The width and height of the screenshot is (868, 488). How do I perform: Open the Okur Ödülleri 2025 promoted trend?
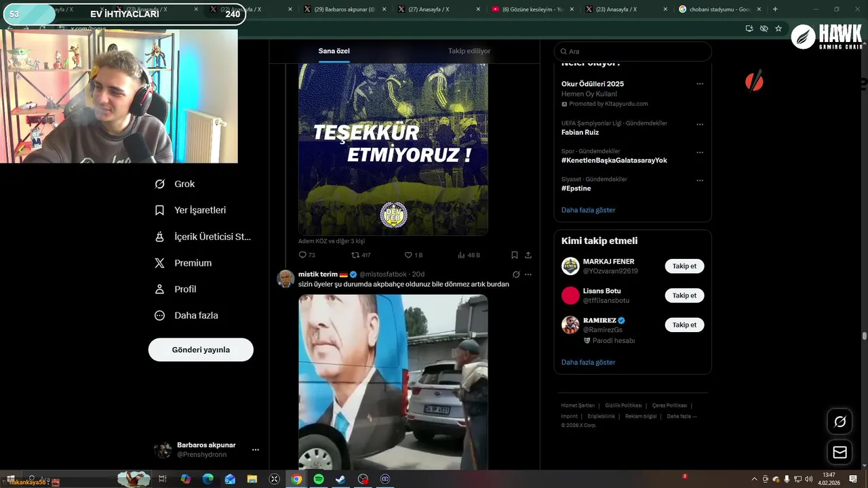[593, 84]
